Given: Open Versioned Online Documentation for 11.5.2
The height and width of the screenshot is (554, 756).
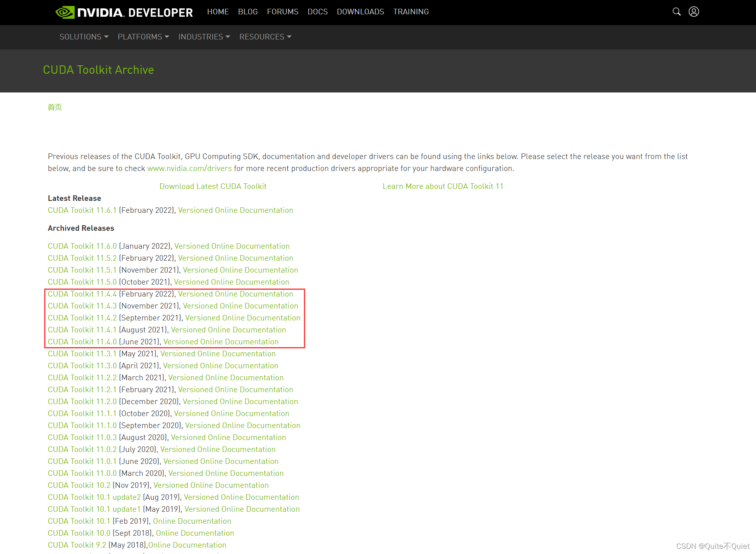Looking at the screenshot, I should pos(235,258).
